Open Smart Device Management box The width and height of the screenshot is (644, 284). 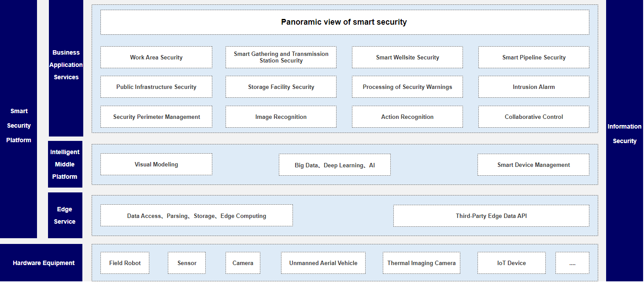pos(533,165)
